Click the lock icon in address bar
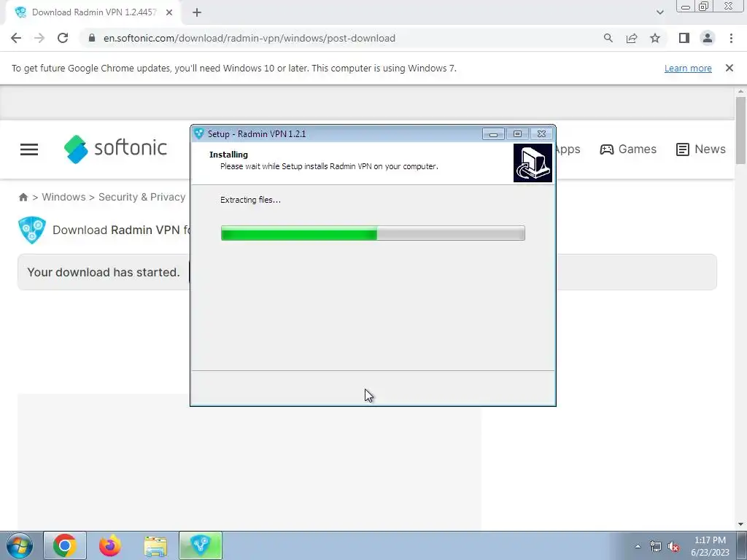The image size is (747, 560). point(92,38)
